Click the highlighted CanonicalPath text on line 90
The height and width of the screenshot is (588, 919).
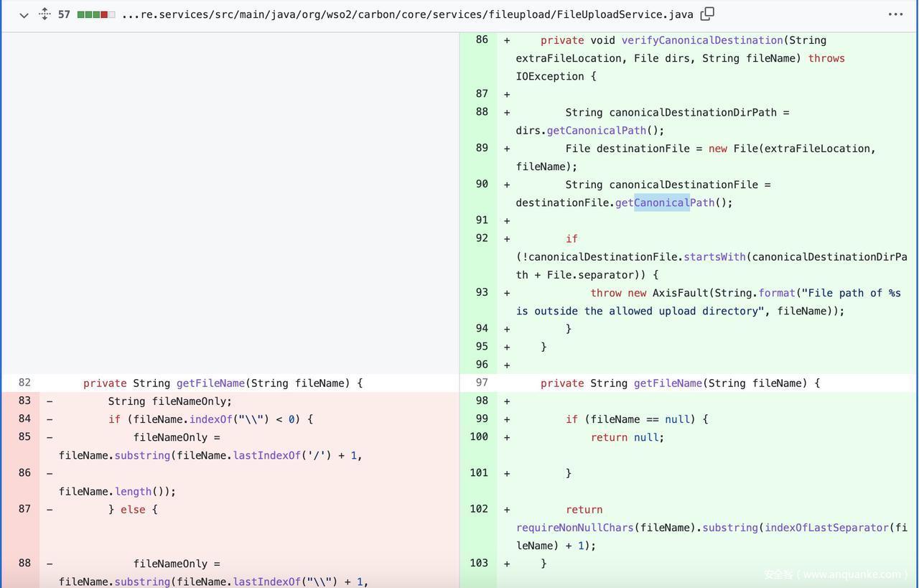[x=661, y=202]
